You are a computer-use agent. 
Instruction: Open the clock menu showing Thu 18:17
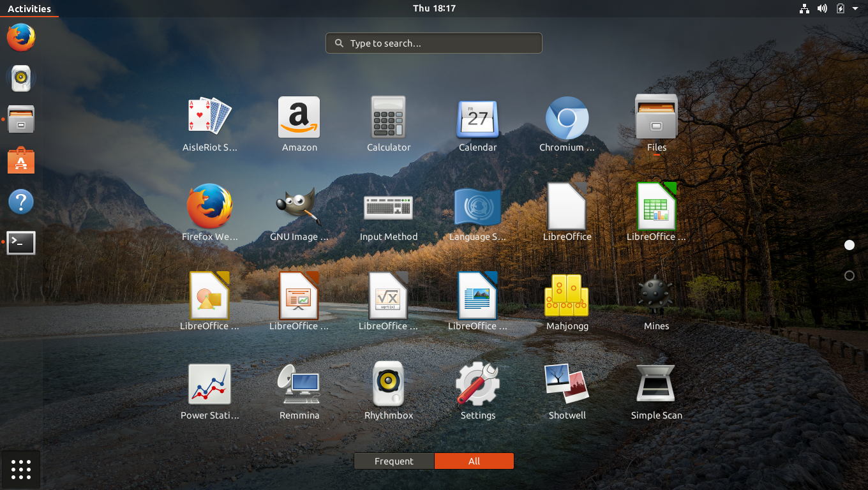point(434,8)
